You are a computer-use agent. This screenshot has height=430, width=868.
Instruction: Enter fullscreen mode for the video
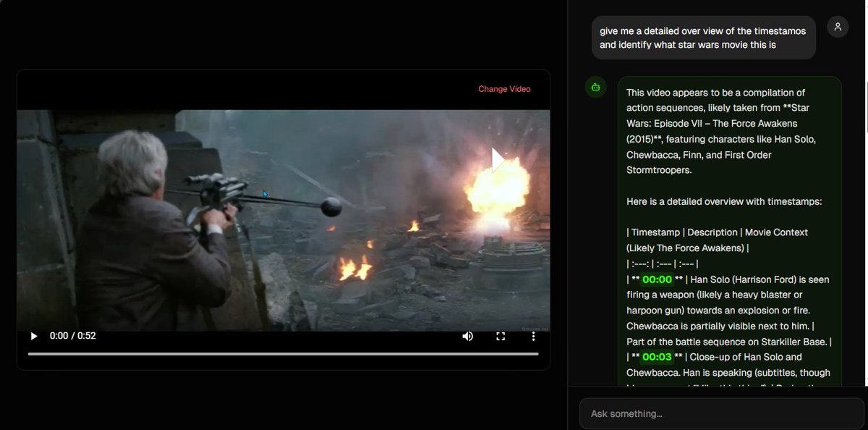(x=501, y=336)
